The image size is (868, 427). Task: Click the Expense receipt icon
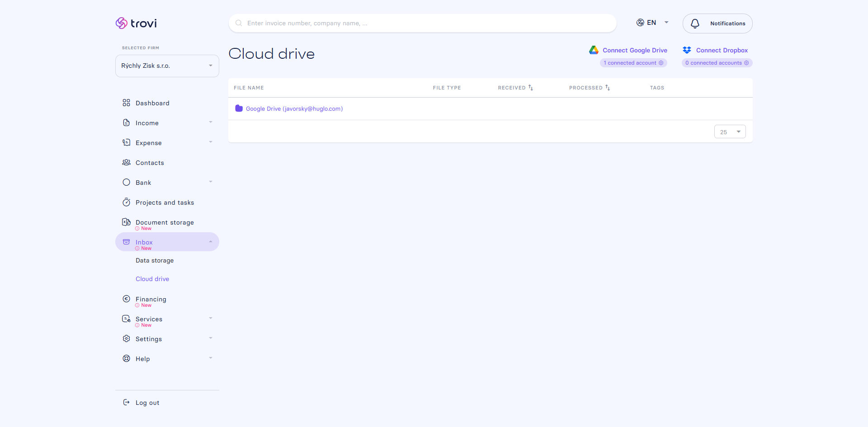pyautogui.click(x=126, y=143)
